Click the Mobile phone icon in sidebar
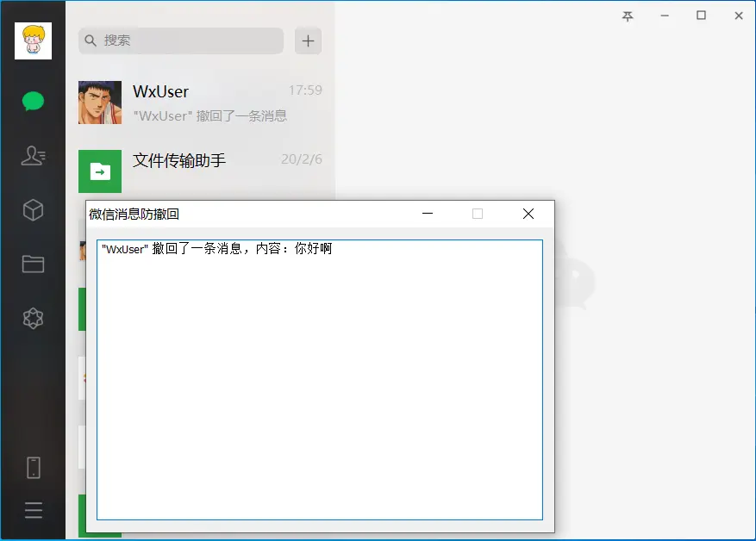 (x=34, y=468)
